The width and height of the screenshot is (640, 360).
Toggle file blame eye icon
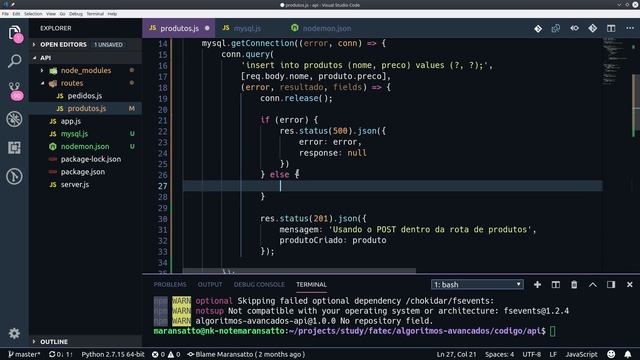tap(574, 29)
